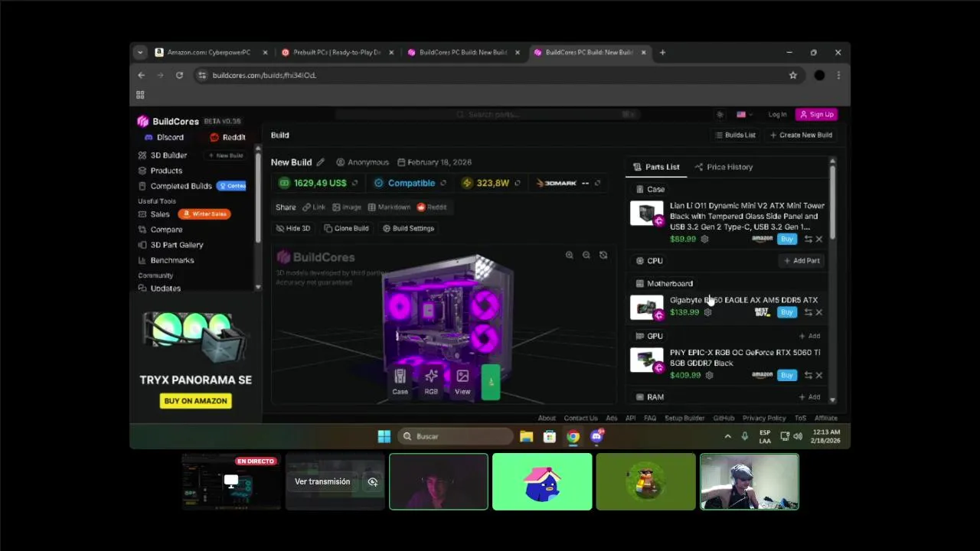Image resolution: width=980 pixels, height=551 pixels.
Task: Open price settings gear for the $139.99 motherboard
Action: [707, 312]
